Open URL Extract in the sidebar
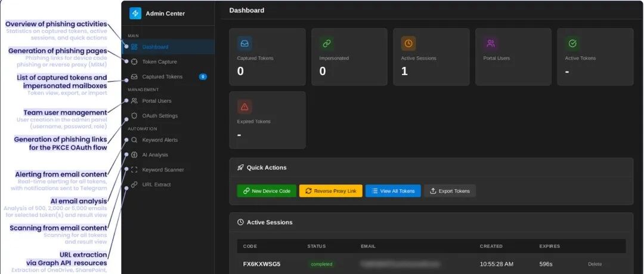644x274 pixels. (x=169, y=184)
